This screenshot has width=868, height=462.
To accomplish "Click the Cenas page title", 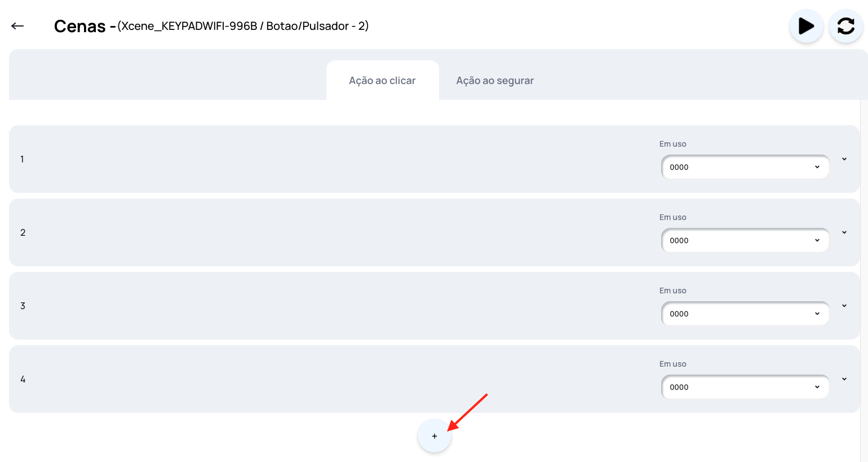I will 79,27.
